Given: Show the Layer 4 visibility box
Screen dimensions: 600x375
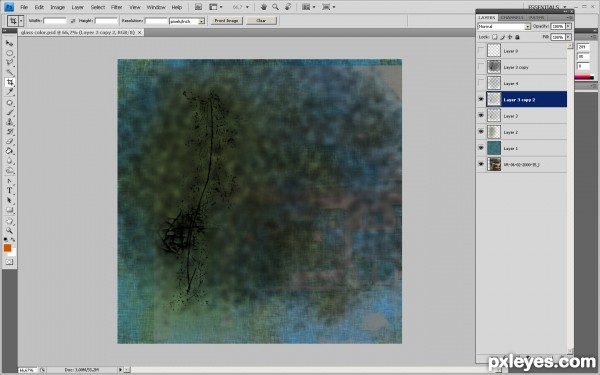Looking at the screenshot, I should click(481, 83).
